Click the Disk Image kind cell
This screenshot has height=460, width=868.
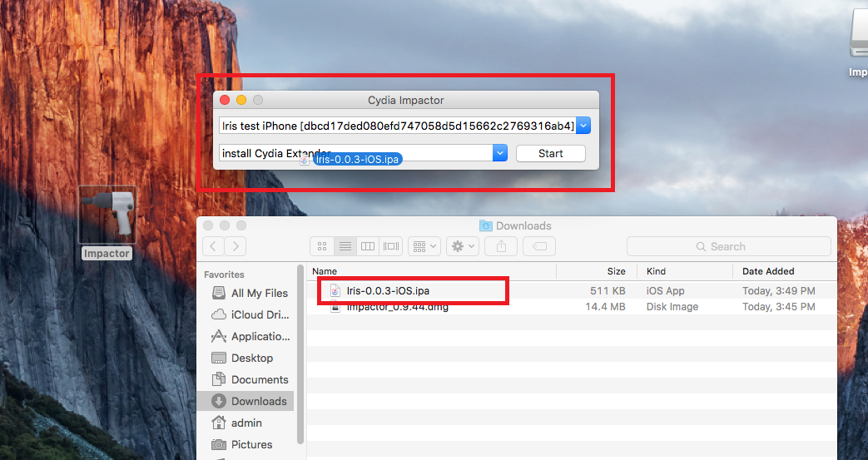click(672, 307)
